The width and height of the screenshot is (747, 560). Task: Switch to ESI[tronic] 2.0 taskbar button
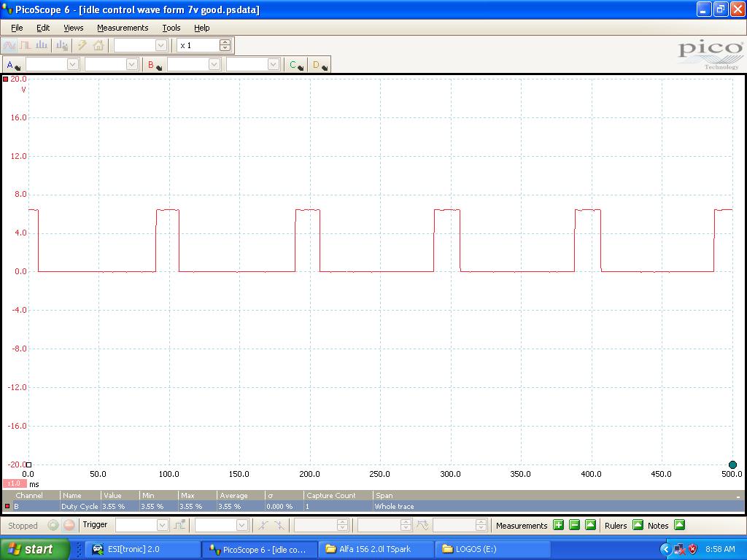coord(142,549)
